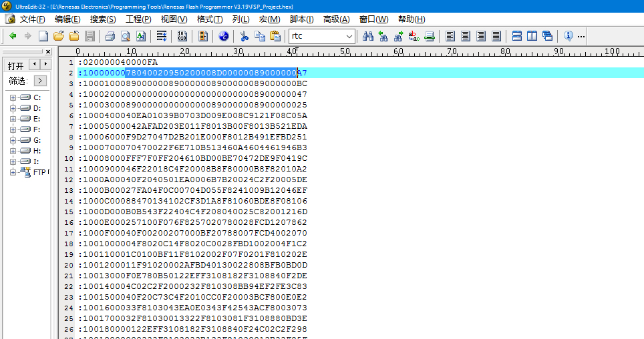The height and width of the screenshot is (339, 644).
Task: Open the 编辑(E) menu
Action: pyautogui.click(x=67, y=19)
